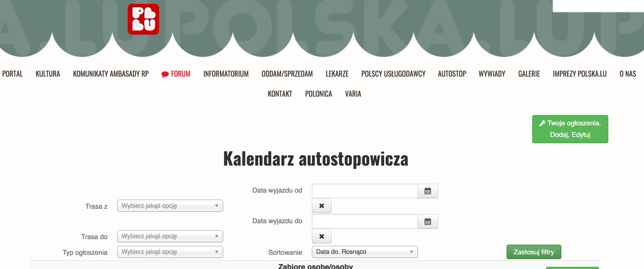Click the red PL LU logo
Image resolution: width=644 pixels, height=269 pixels.
coord(143,19)
